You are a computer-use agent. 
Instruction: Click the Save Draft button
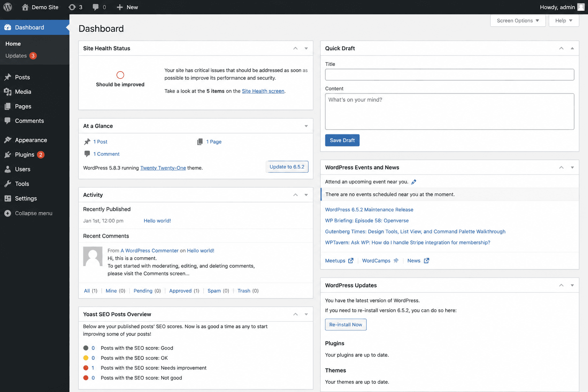(342, 140)
